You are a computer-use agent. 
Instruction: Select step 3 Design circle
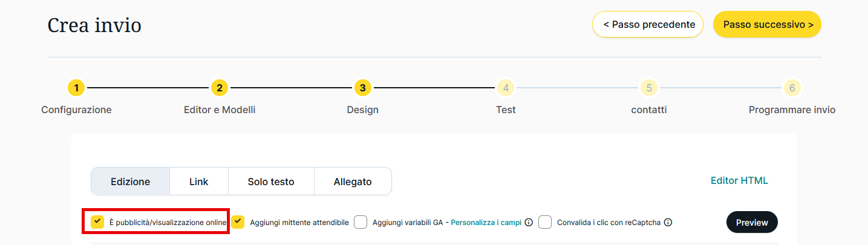362,88
